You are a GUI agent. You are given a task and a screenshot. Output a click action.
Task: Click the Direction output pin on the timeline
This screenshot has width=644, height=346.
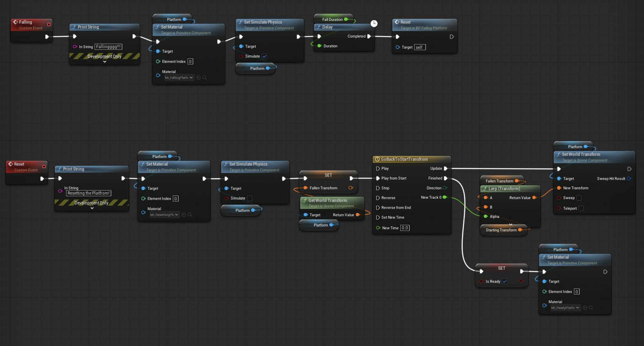[x=445, y=188]
